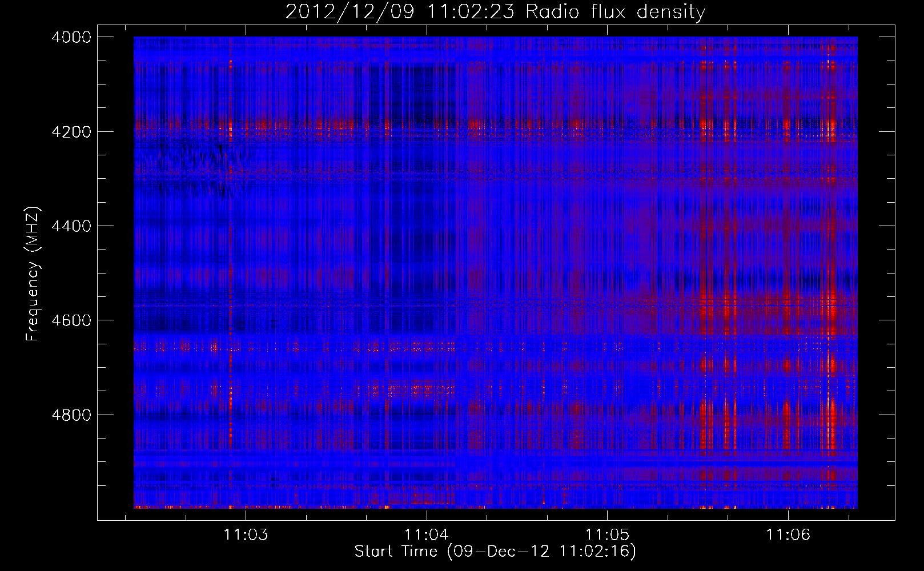Screen dimensions: 924x571
Task: Select the 4600 frequency axis label
Action: 71,320
